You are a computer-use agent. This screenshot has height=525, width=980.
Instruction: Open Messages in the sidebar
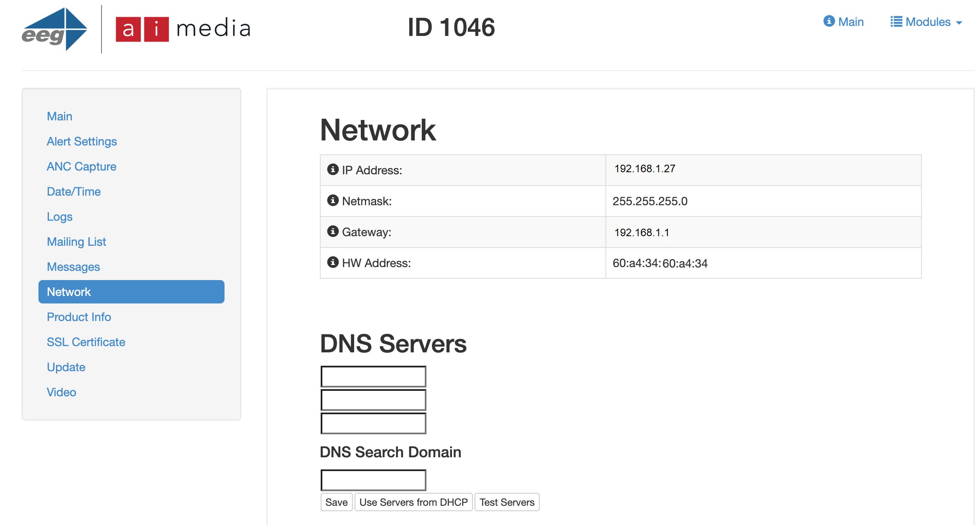point(73,267)
